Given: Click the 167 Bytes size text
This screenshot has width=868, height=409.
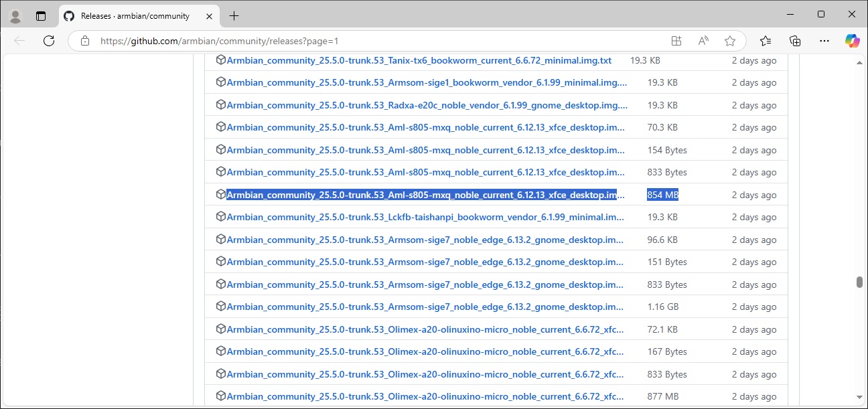Looking at the screenshot, I should pos(667,351).
